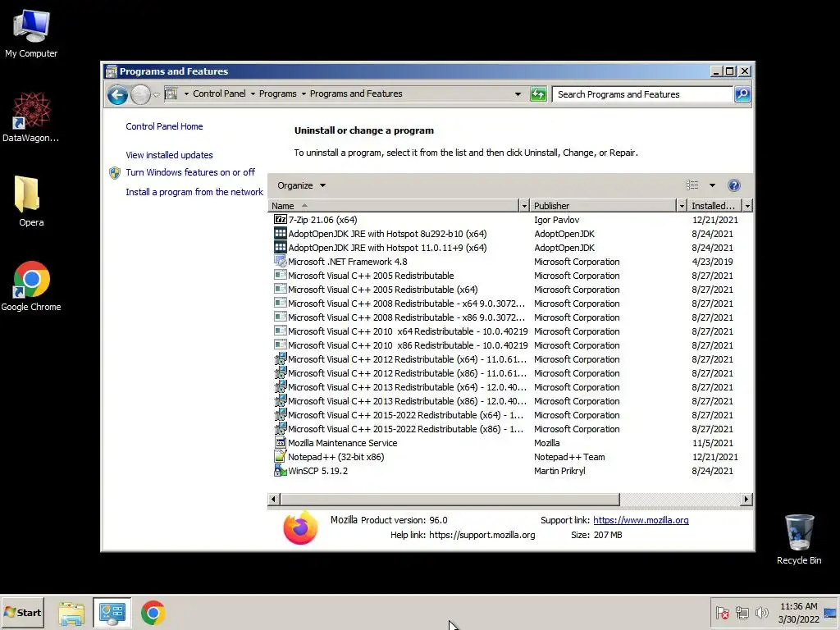Open Installed On column filter dropdown arrow
This screenshot has width=840, height=630.
pyautogui.click(x=747, y=206)
